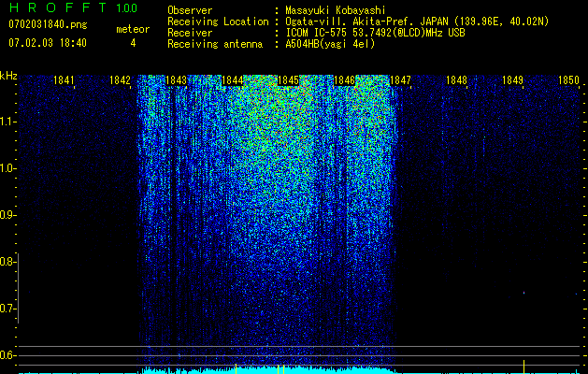Click the meteor label
Viewport: 588px width, 374px height.
(133, 29)
